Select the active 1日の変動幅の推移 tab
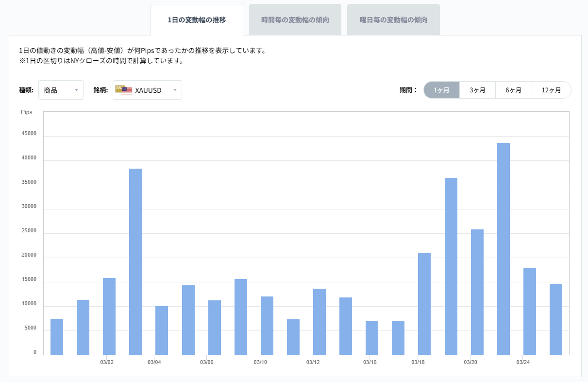This screenshot has height=382, width=588. tap(197, 19)
